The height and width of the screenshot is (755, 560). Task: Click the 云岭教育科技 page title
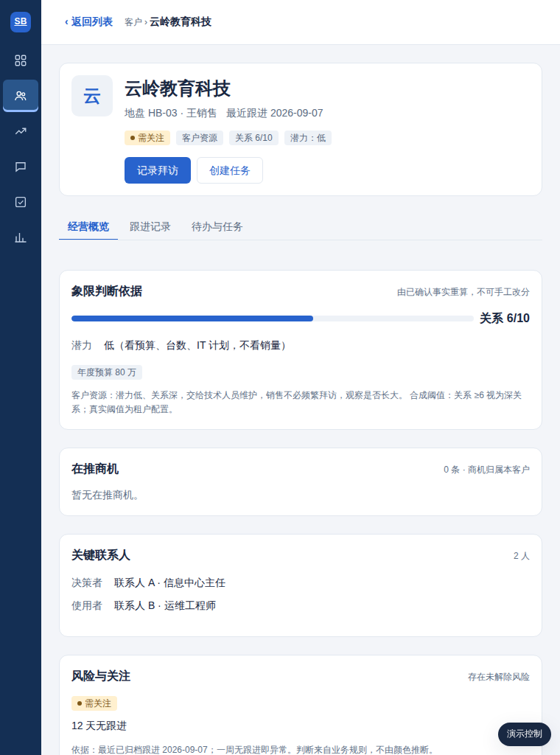pos(178,89)
